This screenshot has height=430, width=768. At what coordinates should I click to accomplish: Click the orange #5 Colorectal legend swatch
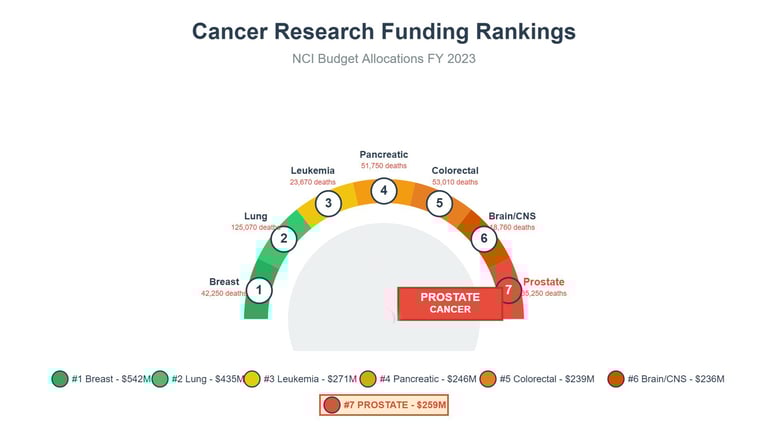coord(488,379)
